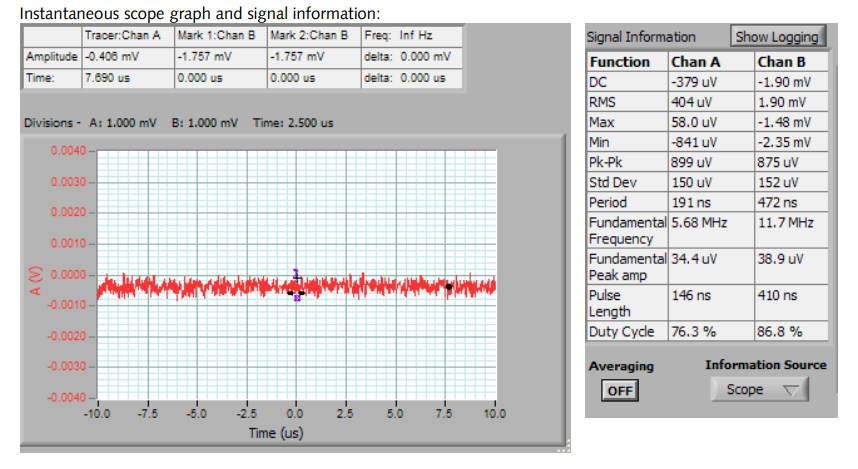Click the tracer cursor dot near 7.7 us
The height and width of the screenshot is (469, 858).
tap(449, 287)
